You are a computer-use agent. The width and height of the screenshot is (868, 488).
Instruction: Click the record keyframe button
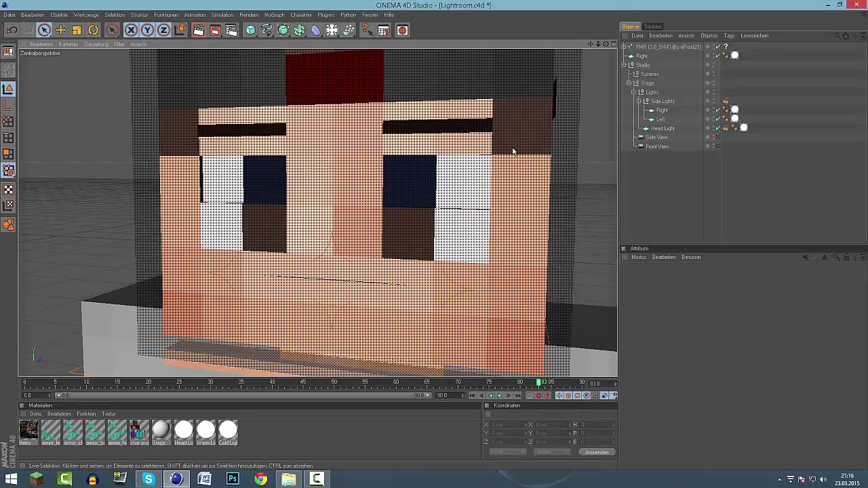tap(530, 396)
